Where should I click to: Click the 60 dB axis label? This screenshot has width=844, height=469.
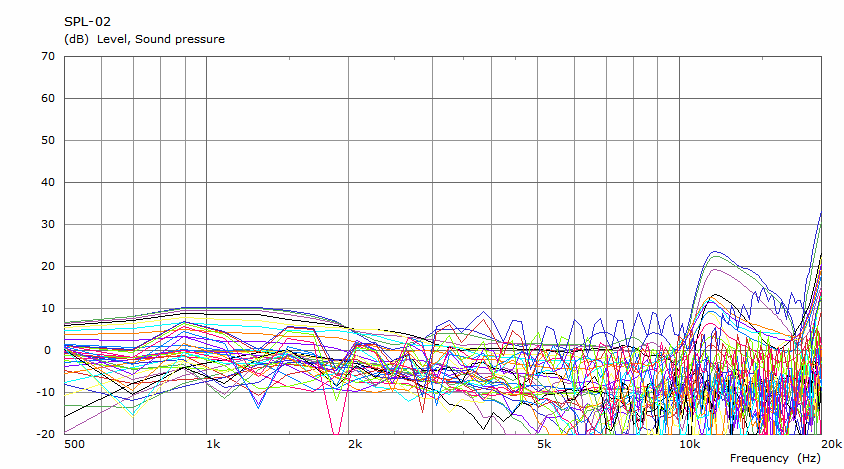(x=48, y=98)
